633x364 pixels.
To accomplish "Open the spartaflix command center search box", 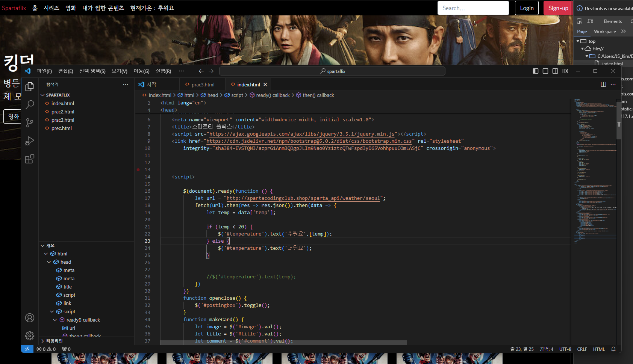I will 332,71.
